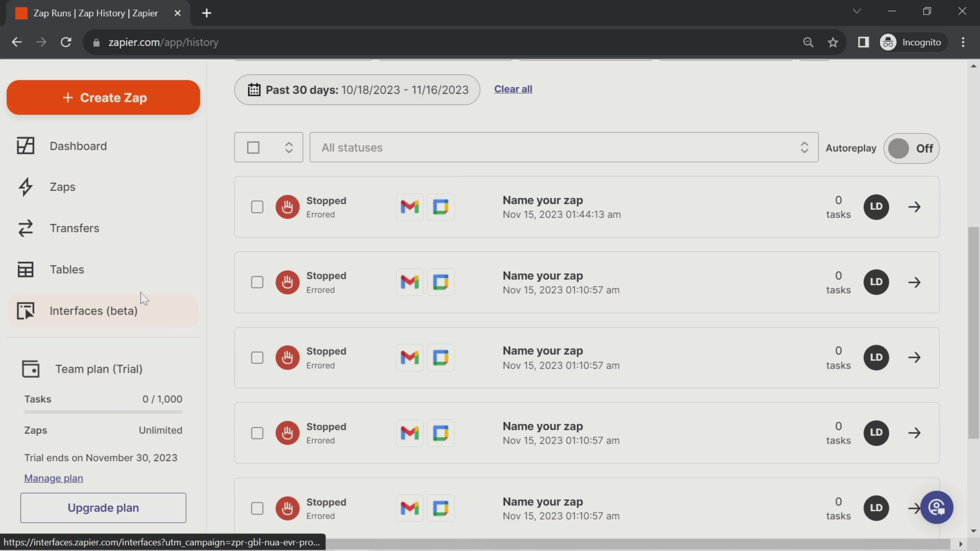Open third run details via arrow
Image resolution: width=980 pixels, height=551 pixels.
[914, 357]
